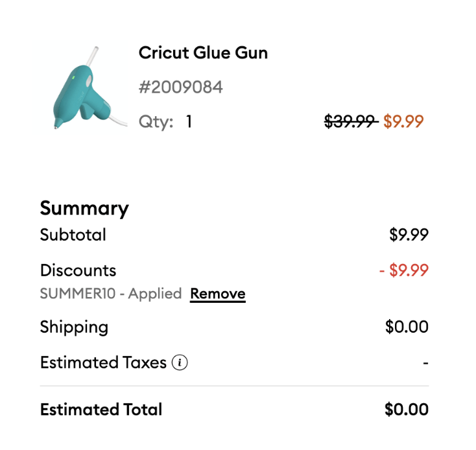Click the Shipping label
This screenshot has width=476, height=450.
[74, 327]
